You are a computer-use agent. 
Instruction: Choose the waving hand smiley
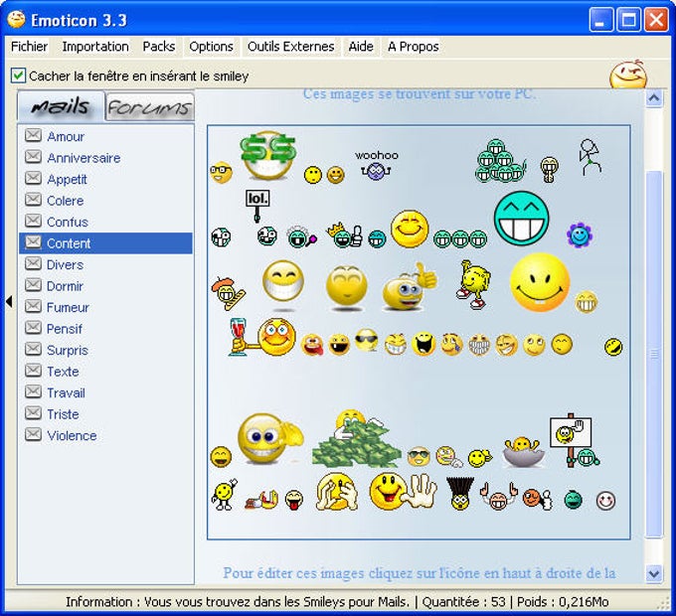[403, 491]
